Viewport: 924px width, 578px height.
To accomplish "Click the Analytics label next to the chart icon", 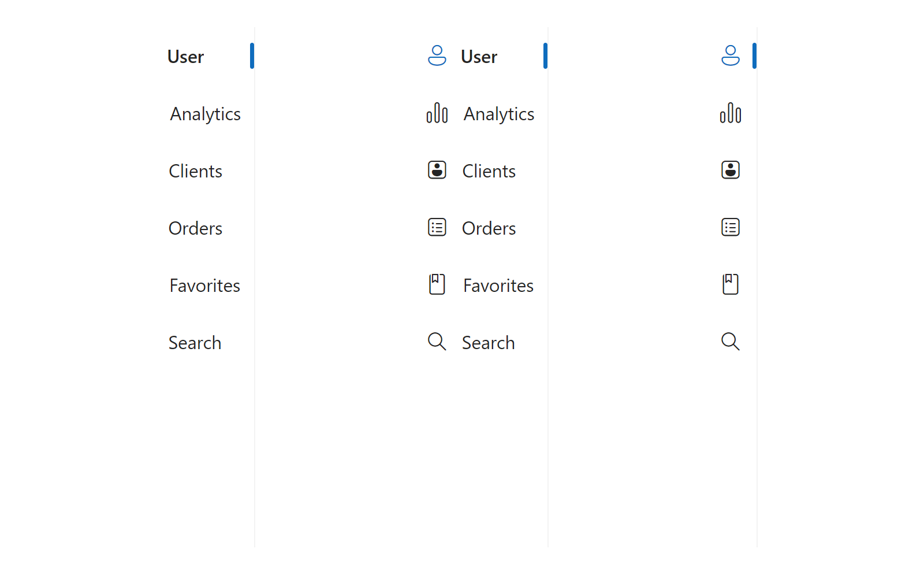I will click(499, 114).
